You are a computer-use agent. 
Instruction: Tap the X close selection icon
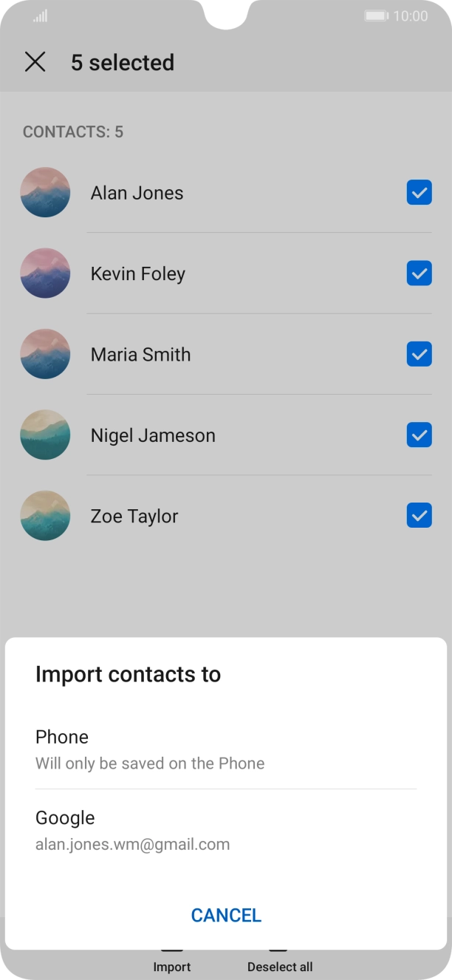[x=35, y=62]
